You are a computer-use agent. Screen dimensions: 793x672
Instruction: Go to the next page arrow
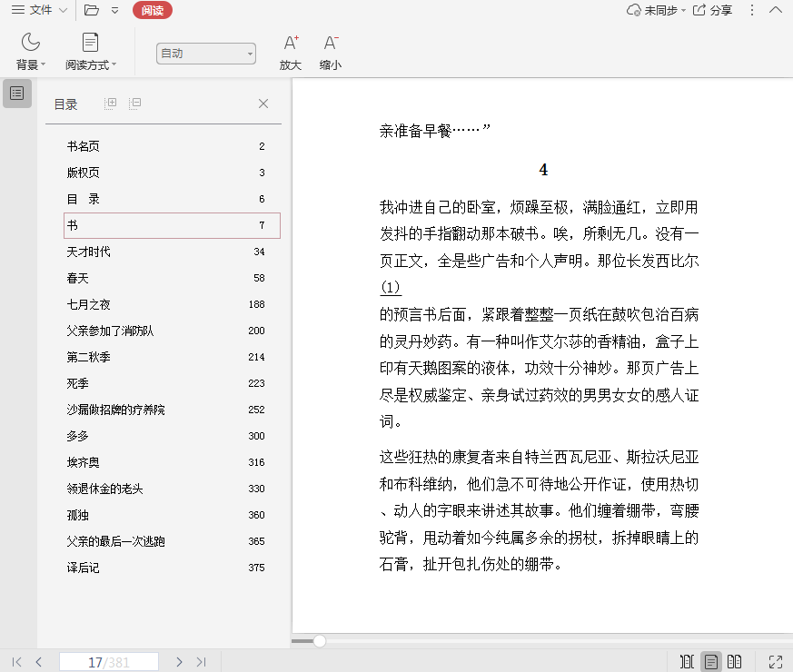coord(179,662)
